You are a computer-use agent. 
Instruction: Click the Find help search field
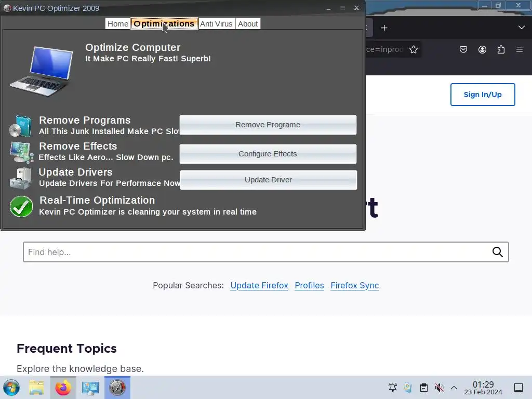coord(265,252)
